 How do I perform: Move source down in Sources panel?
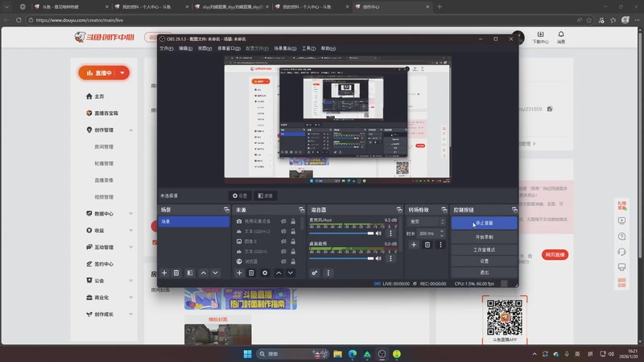coord(291,273)
